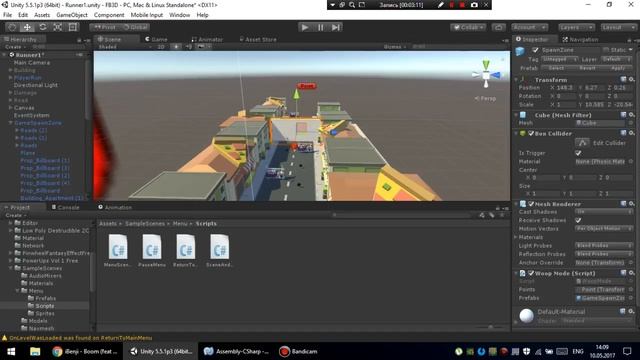Toggle Global/Local handle rotation
640x360 pixels.
coord(135,27)
